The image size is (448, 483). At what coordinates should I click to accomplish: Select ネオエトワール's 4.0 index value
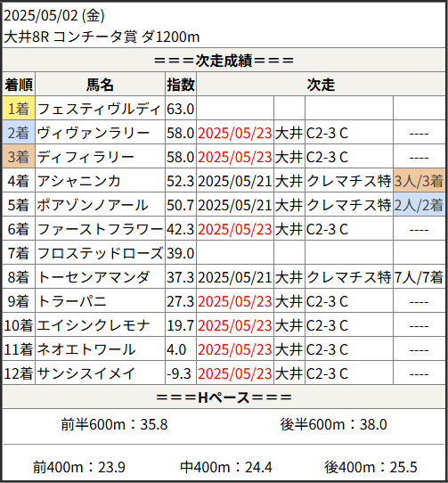[176, 349]
